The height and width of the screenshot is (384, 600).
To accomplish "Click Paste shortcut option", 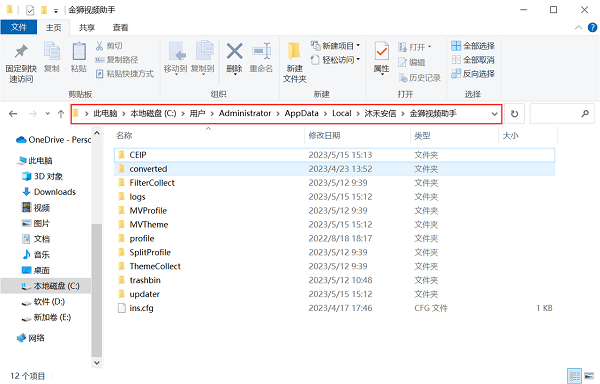I will pos(124,73).
